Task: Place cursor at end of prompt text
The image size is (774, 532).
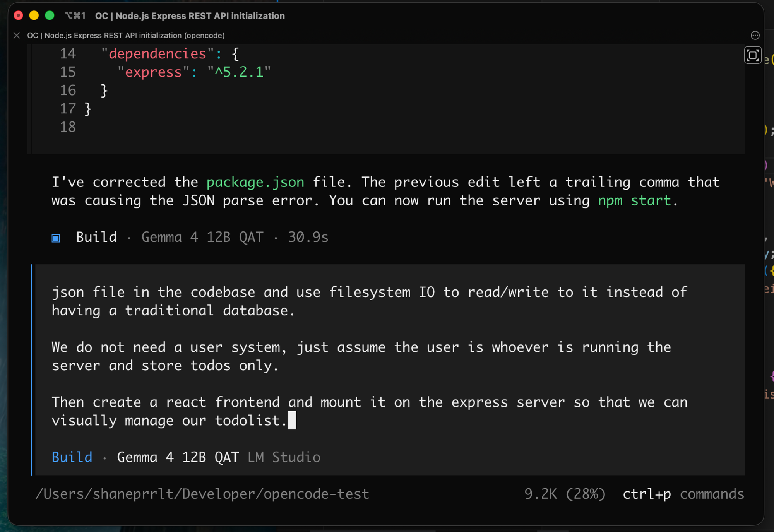Action: coord(292,421)
